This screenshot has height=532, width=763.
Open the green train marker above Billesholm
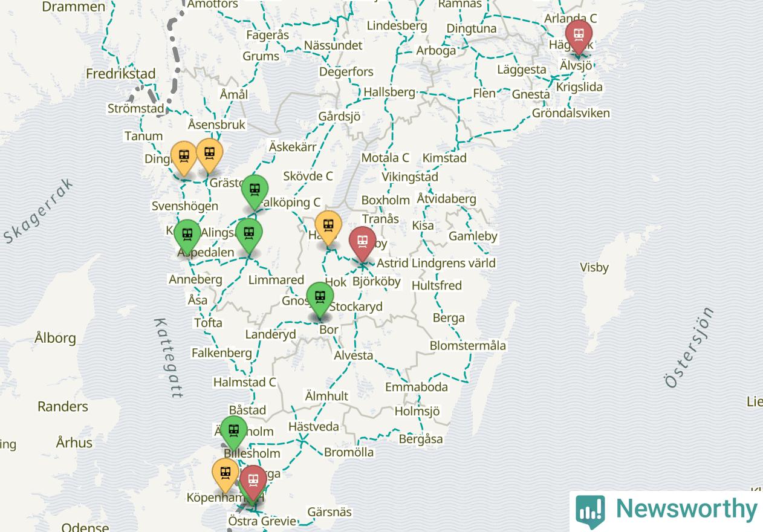click(233, 433)
